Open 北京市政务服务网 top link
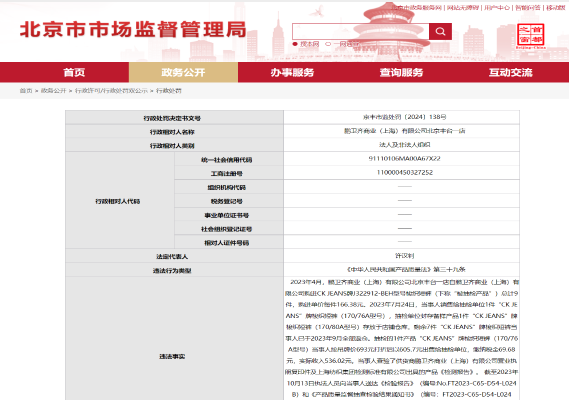The image size is (569, 400). (x=418, y=7)
